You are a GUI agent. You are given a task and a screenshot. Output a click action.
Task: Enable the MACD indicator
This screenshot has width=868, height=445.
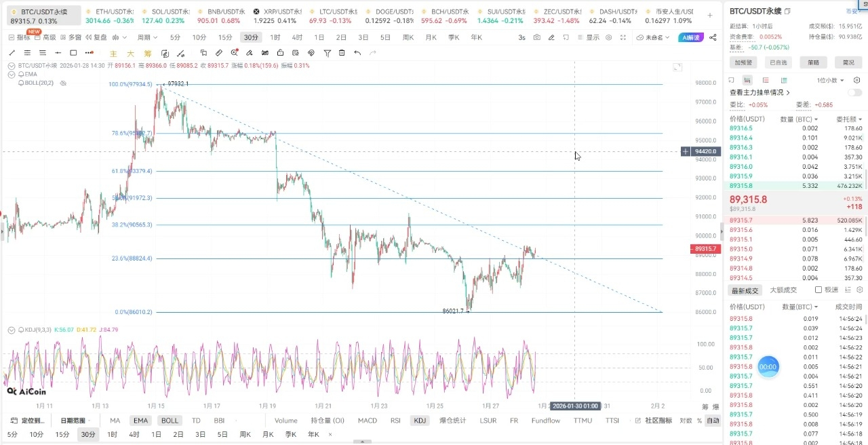pyautogui.click(x=367, y=421)
